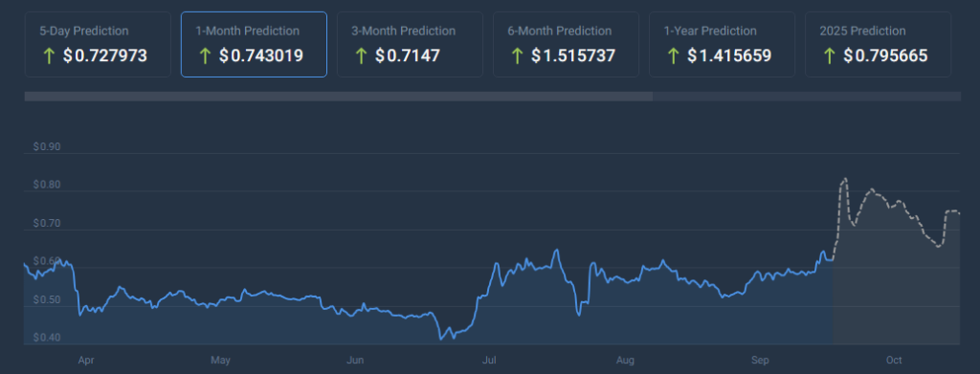The width and height of the screenshot is (980, 374).
Task: Click the up arrow in the 1-Year Prediction card
Action: tap(673, 56)
